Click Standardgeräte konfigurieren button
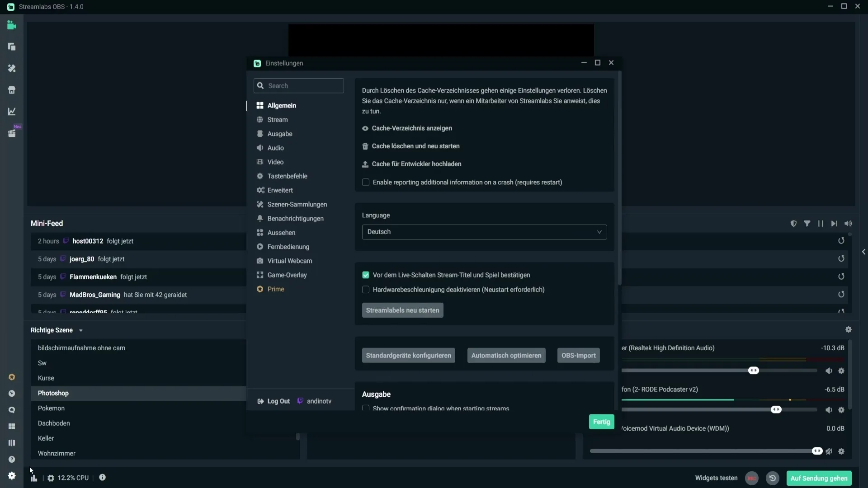 point(408,356)
